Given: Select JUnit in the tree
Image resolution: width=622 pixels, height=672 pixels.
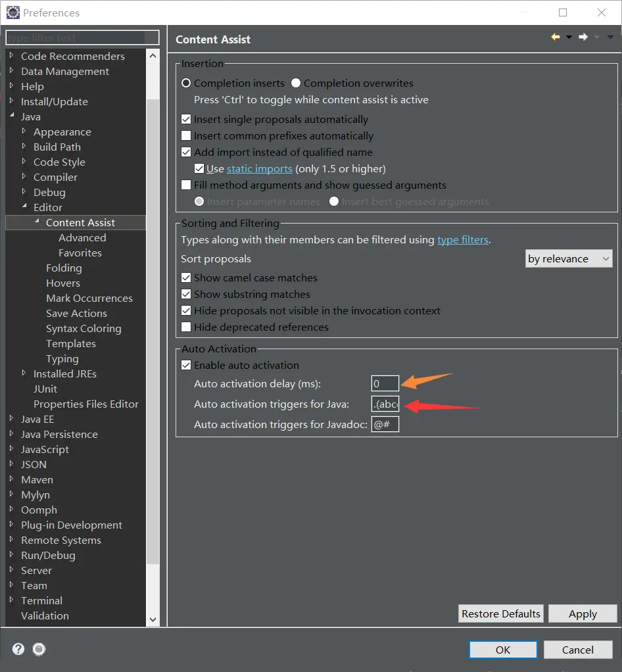Looking at the screenshot, I should 45,389.
